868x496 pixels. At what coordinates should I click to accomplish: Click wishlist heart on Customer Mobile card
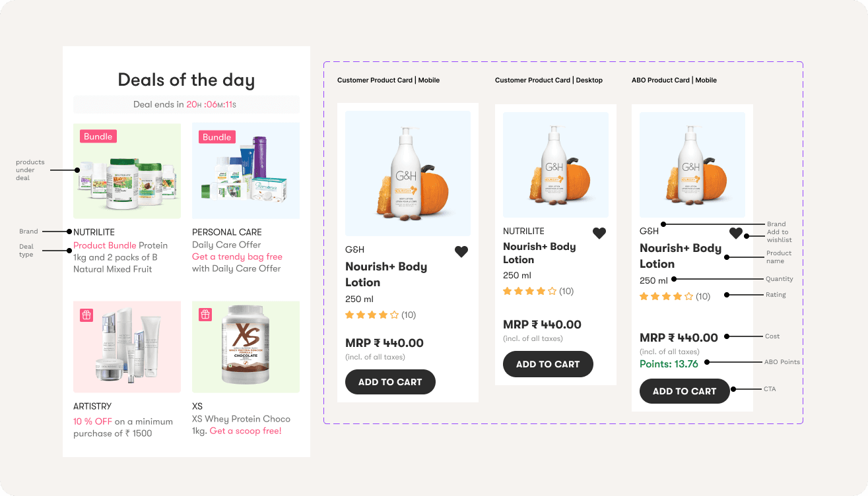(x=461, y=251)
